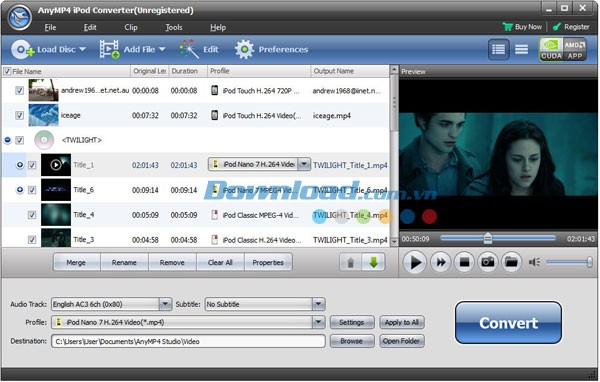Open the Subtitle dropdown
This screenshot has height=382, width=600.
click(318, 304)
